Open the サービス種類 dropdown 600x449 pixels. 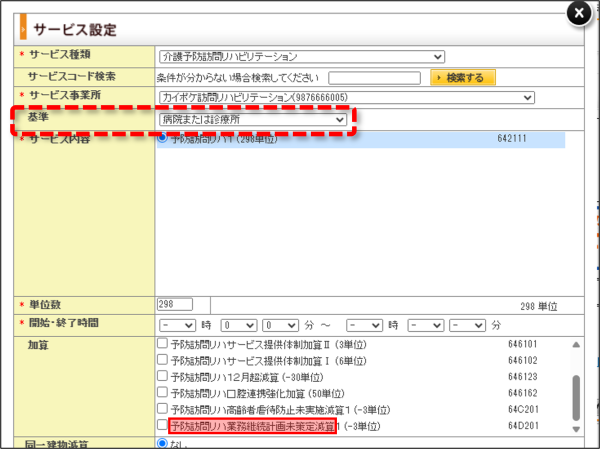(x=302, y=57)
